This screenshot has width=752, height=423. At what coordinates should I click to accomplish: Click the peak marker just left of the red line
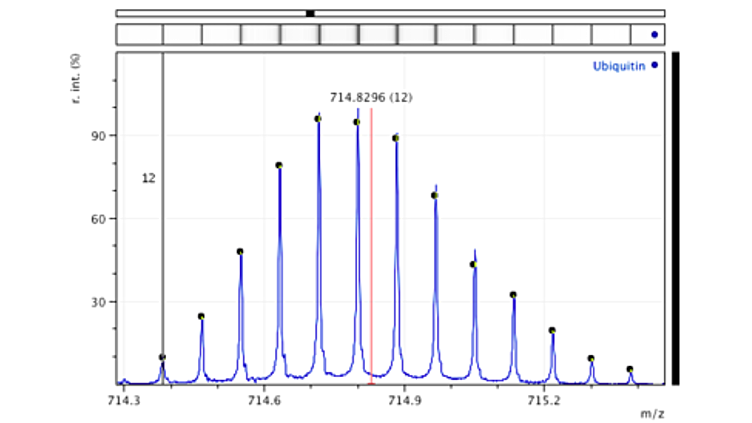(x=357, y=122)
